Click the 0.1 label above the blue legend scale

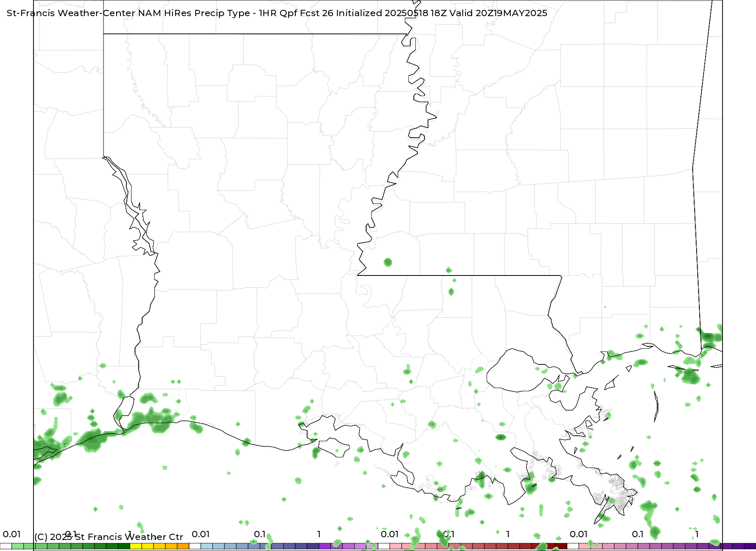[x=259, y=534]
